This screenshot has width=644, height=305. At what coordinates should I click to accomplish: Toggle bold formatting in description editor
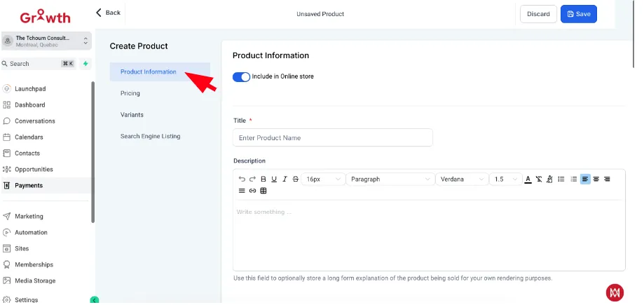tap(263, 179)
